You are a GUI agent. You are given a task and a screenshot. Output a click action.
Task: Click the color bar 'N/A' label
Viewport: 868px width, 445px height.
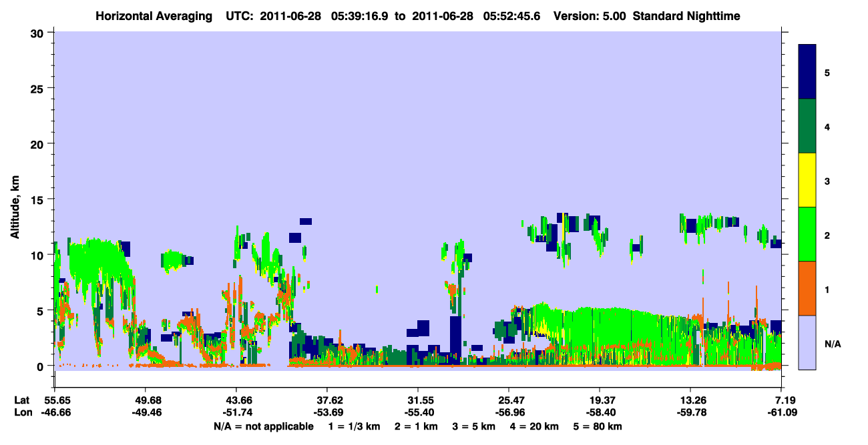(x=833, y=344)
